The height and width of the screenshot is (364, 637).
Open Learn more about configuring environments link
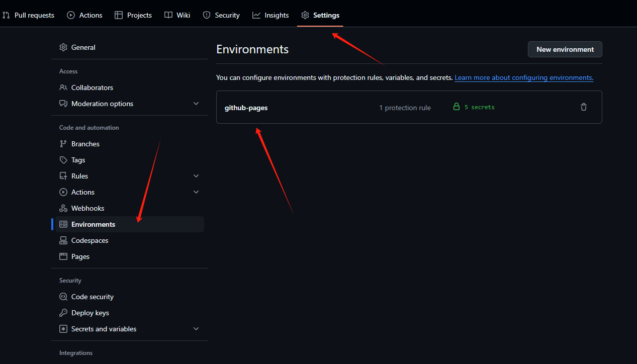tap(524, 78)
